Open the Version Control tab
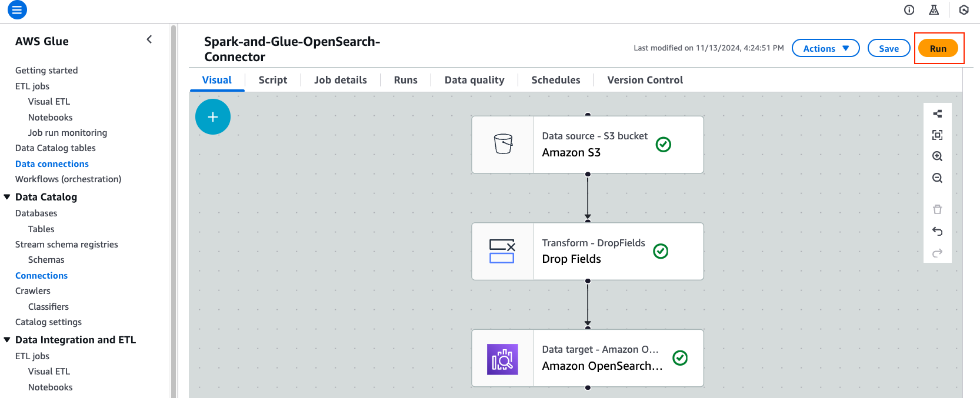 coord(645,80)
